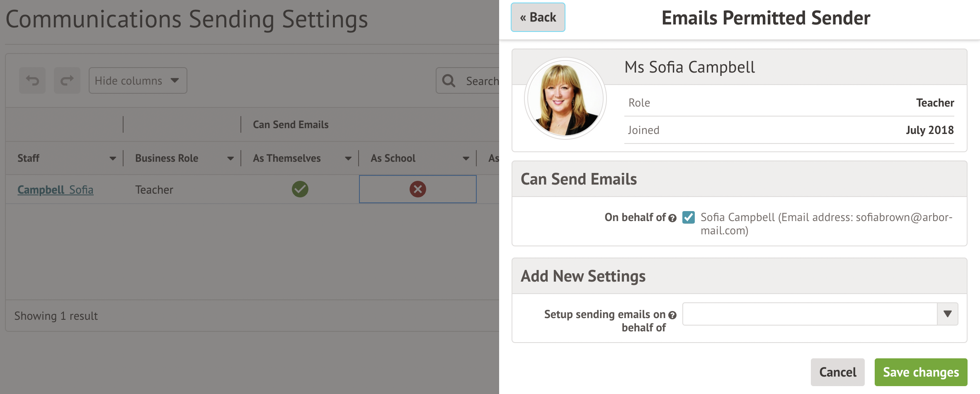Expand the Staff column sort arrow
980x394 pixels.
[x=112, y=158]
